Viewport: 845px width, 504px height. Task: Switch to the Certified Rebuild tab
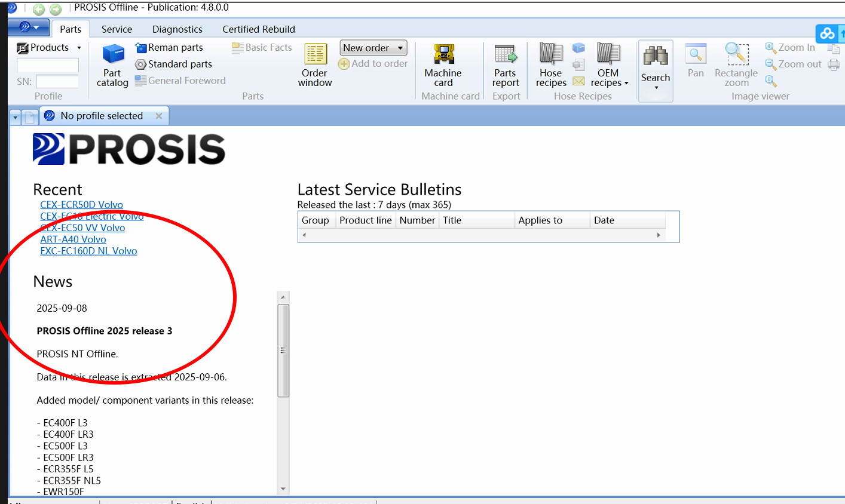(258, 29)
